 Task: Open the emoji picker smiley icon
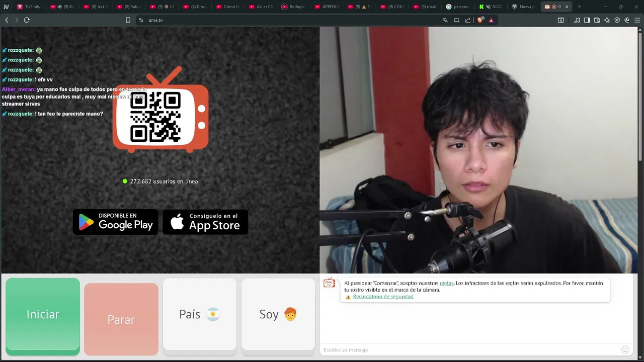(x=625, y=349)
